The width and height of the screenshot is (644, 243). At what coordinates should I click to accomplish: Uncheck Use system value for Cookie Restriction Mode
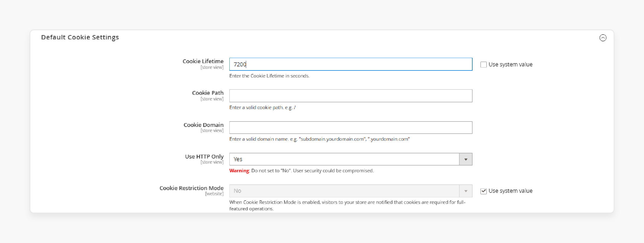point(483,191)
